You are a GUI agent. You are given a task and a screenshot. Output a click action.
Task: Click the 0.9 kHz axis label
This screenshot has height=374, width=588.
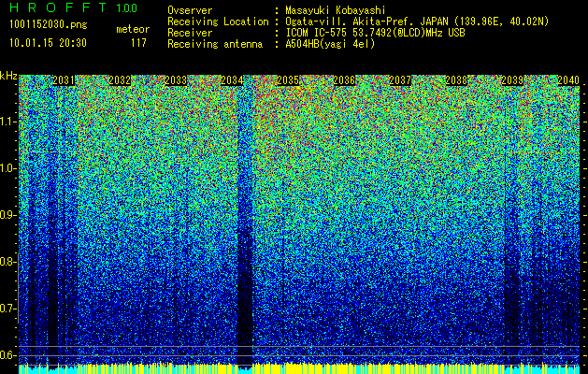[8, 215]
